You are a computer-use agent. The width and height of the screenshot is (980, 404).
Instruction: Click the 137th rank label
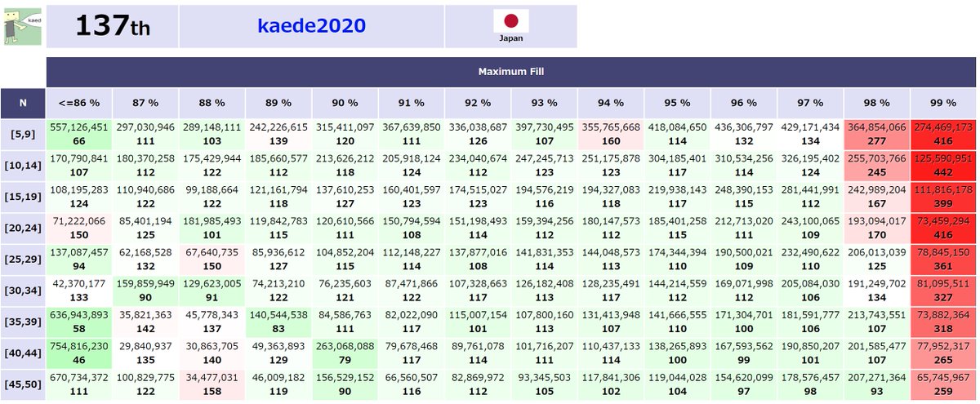pos(114,26)
